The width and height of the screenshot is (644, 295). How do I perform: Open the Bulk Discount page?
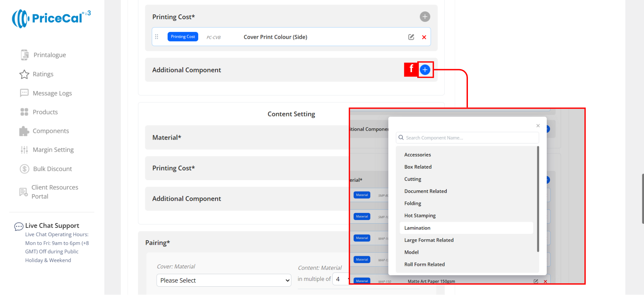52,169
